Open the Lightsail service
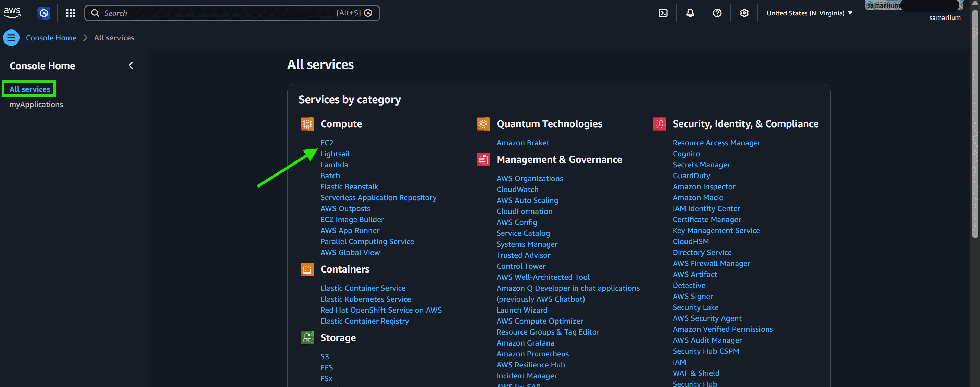Viewport: 980px width, 387px height. pyautogui.click(x=335, y=154)
